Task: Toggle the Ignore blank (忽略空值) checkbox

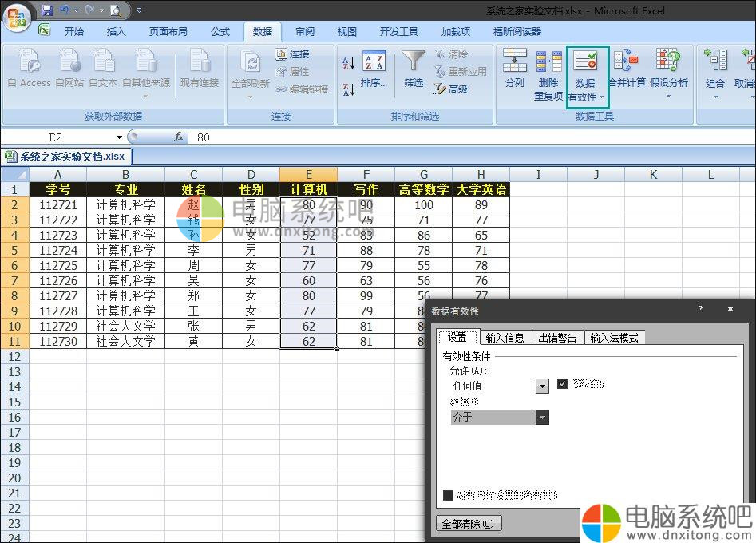Action: pyautogui.click(x=562, y=384)
